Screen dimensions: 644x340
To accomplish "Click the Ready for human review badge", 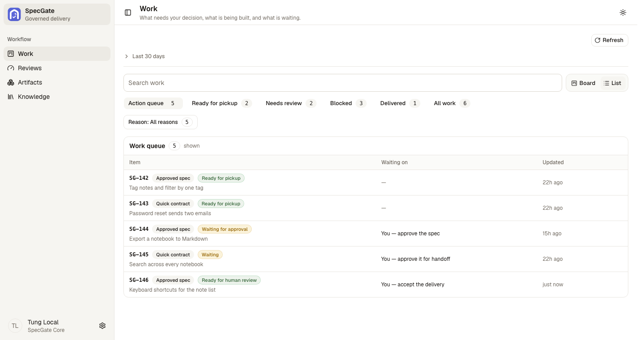I will 229,280.
